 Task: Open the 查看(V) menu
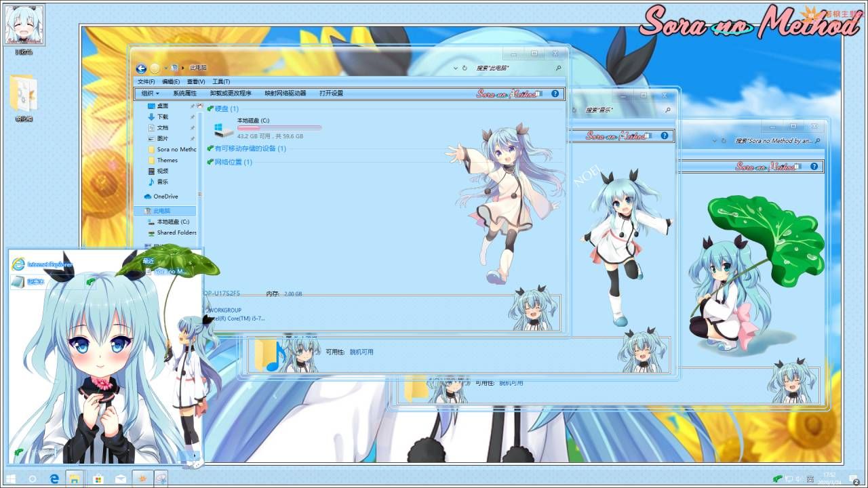196,81
